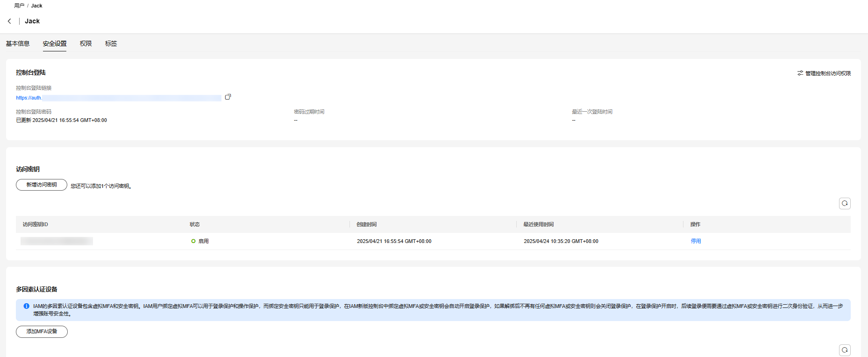Switch to the 基本信息 tab

point(18,43)
